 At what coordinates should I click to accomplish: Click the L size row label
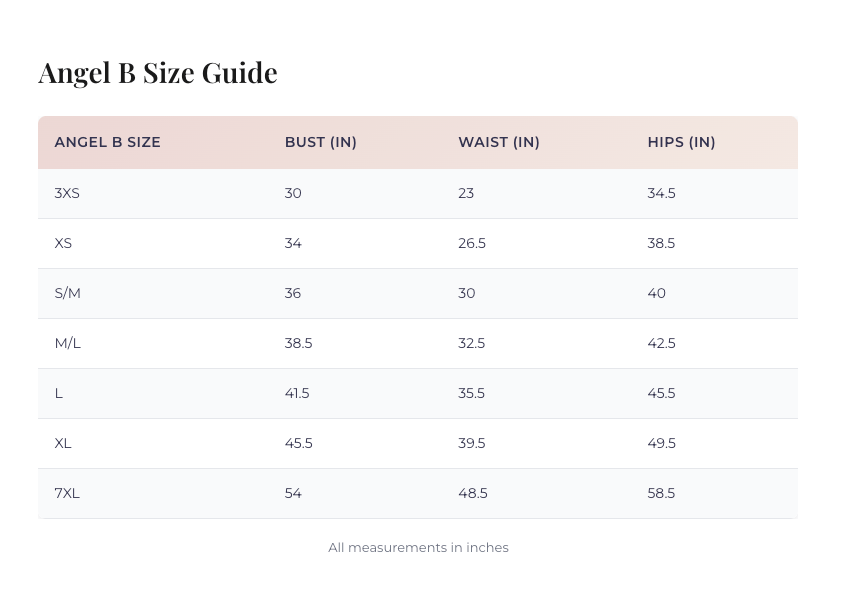59,393
